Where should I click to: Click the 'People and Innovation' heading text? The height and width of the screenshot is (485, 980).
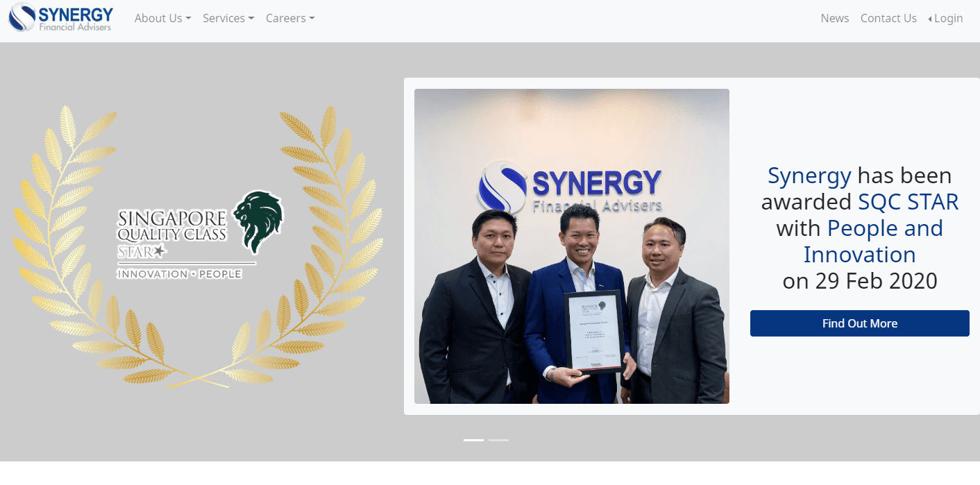coord(872,241)
